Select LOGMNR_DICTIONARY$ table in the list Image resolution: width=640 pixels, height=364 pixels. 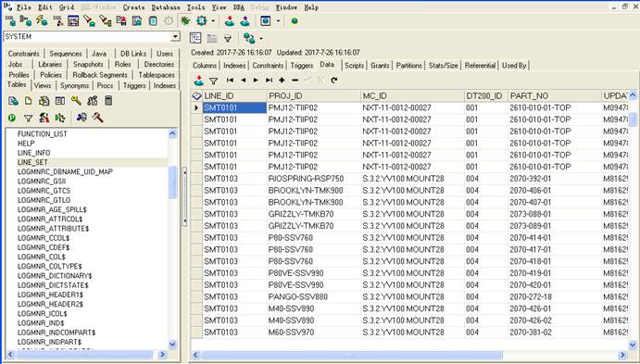[x=55, y=275]
